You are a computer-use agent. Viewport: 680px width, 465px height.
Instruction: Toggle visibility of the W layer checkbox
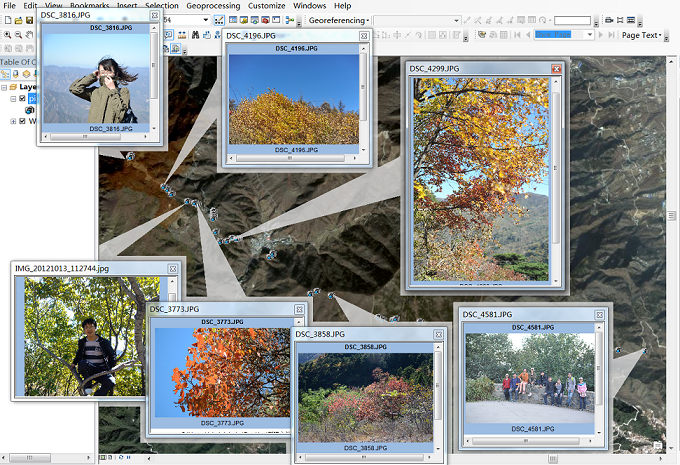tap(23, 121)
